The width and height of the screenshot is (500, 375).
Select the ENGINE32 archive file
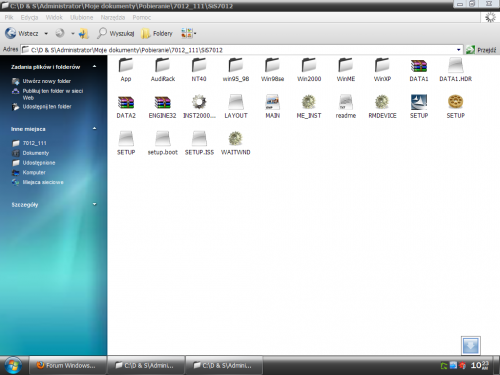click(x=162, y=106)
